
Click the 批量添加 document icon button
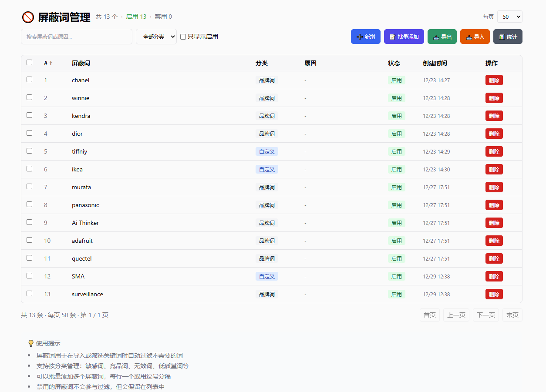click(404, 37)
